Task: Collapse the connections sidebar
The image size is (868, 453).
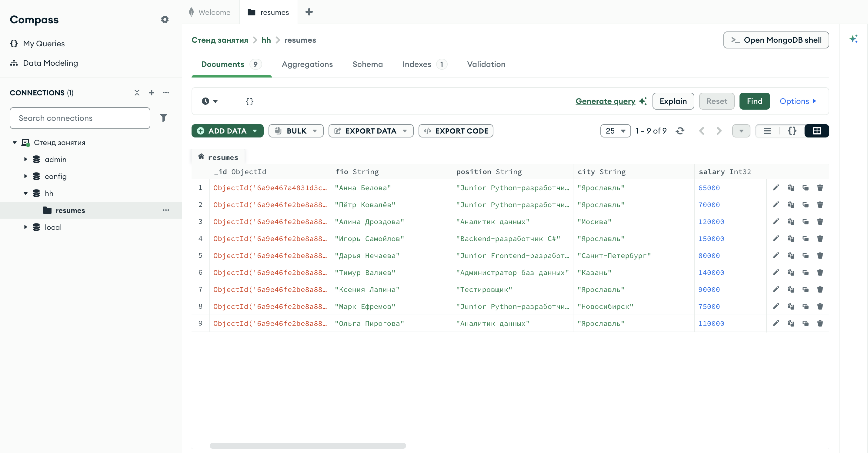Action: click(x=137, y=93)
